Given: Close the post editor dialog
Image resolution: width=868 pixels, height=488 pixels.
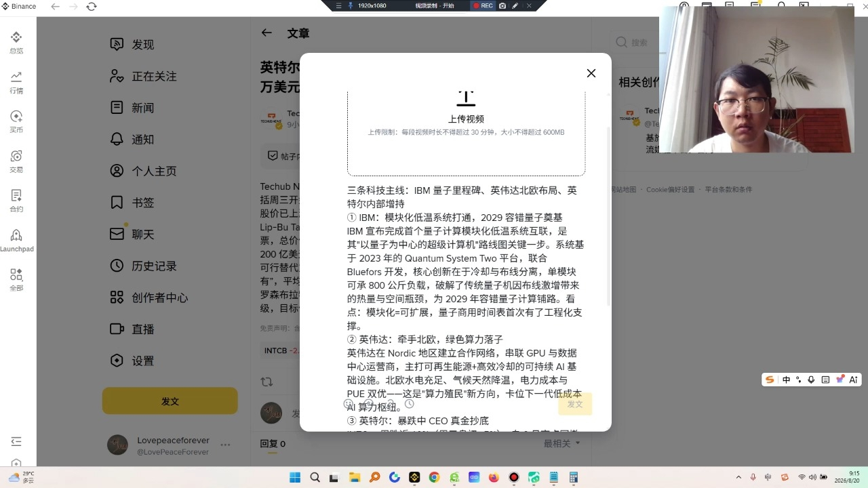Looking at the screenshot, I should tap(591, 73).
